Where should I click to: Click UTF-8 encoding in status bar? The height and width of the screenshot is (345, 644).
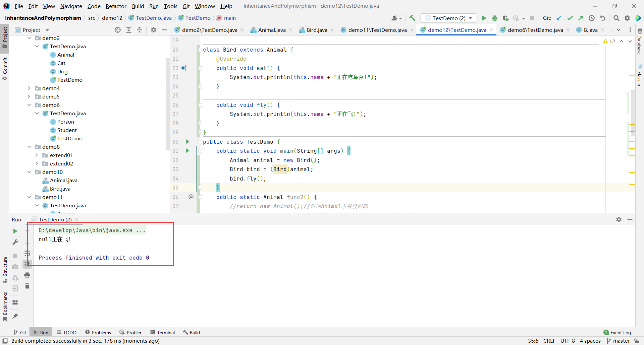pyautogui.click(x=568, y=341)
